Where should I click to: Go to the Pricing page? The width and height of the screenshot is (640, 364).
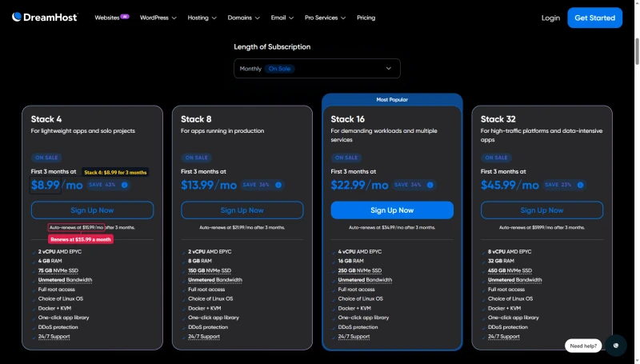click(x=366, y=18)
